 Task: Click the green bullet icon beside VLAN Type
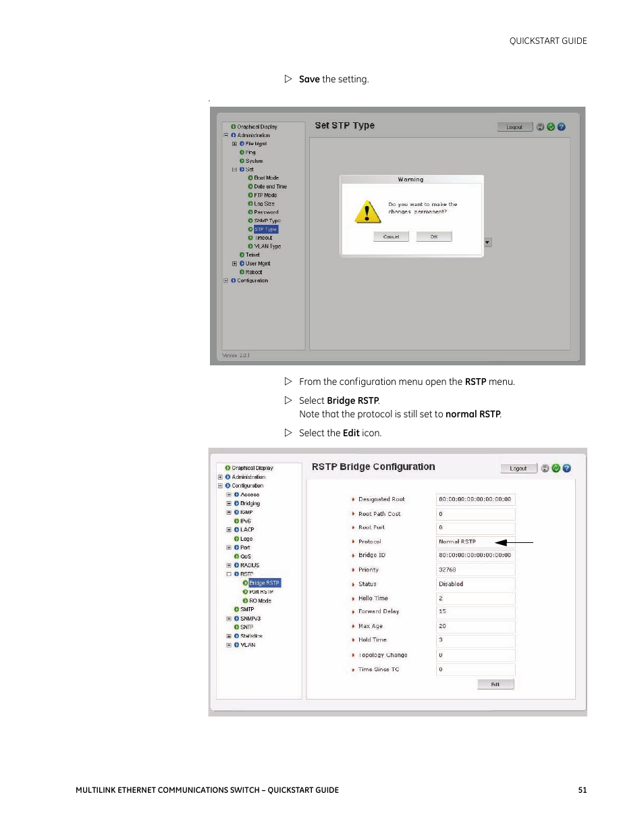click(250, 246)
